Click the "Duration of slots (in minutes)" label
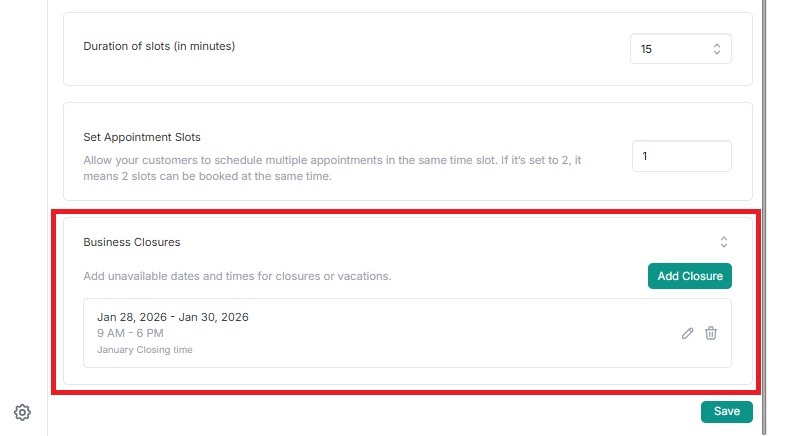793x436 pixels. coord(160,46)
